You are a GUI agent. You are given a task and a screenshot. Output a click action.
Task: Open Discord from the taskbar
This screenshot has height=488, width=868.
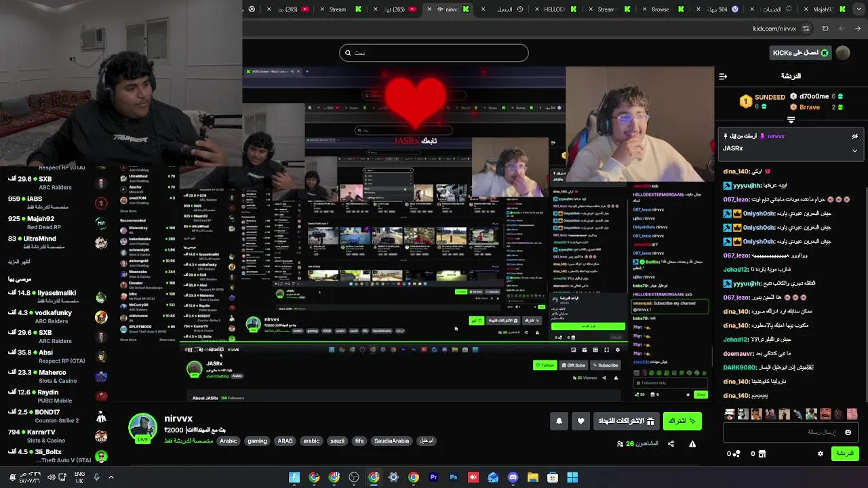[x=513, y=478]
